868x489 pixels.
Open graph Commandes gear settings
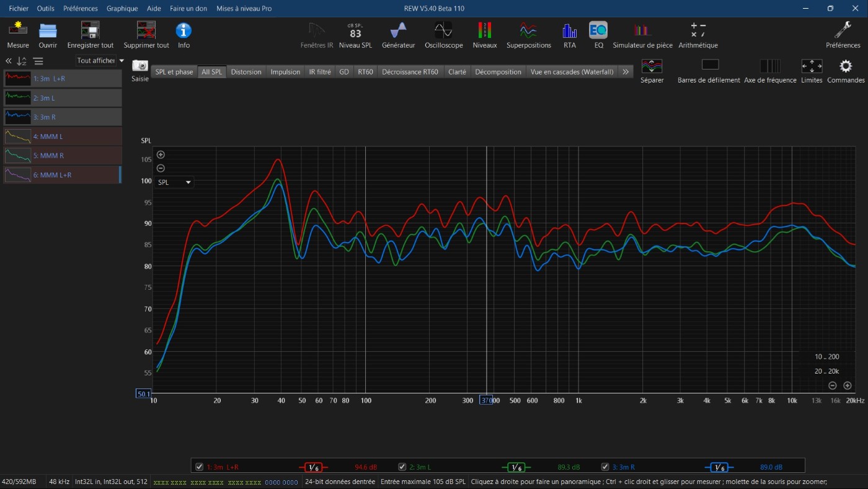846,66
